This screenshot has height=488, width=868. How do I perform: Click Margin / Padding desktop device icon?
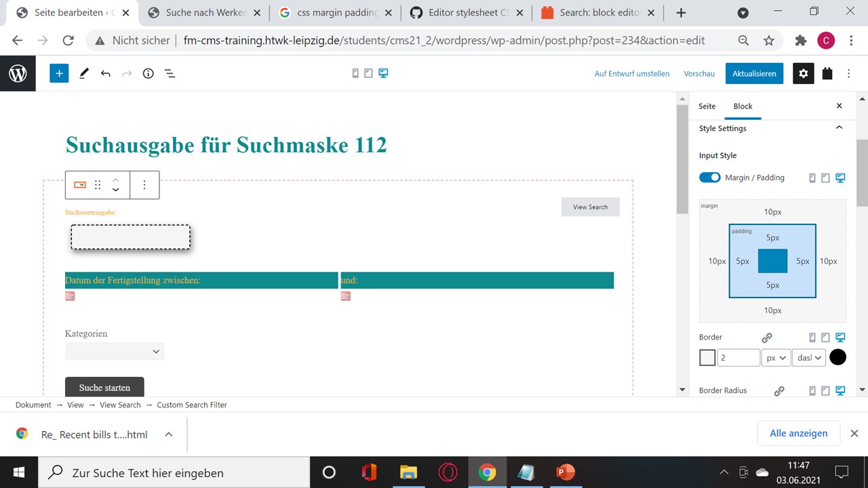841,178
